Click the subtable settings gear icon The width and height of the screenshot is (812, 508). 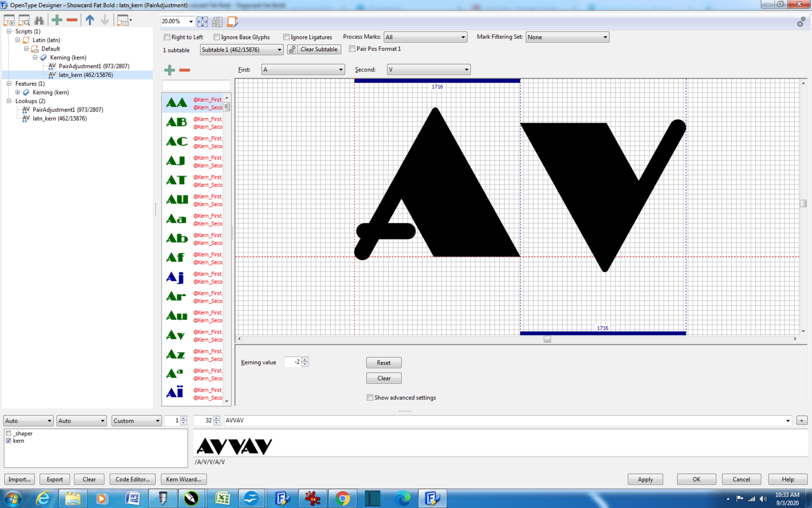coord(292,49)
